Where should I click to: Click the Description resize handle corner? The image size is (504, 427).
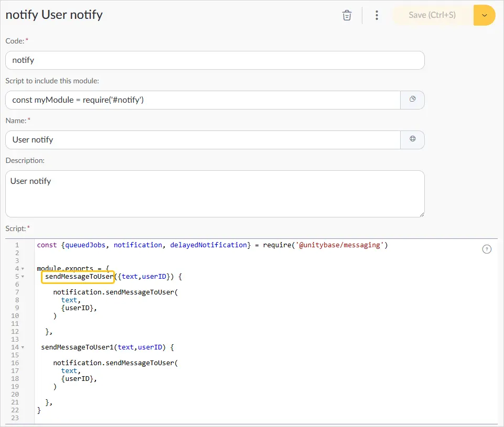422,214
